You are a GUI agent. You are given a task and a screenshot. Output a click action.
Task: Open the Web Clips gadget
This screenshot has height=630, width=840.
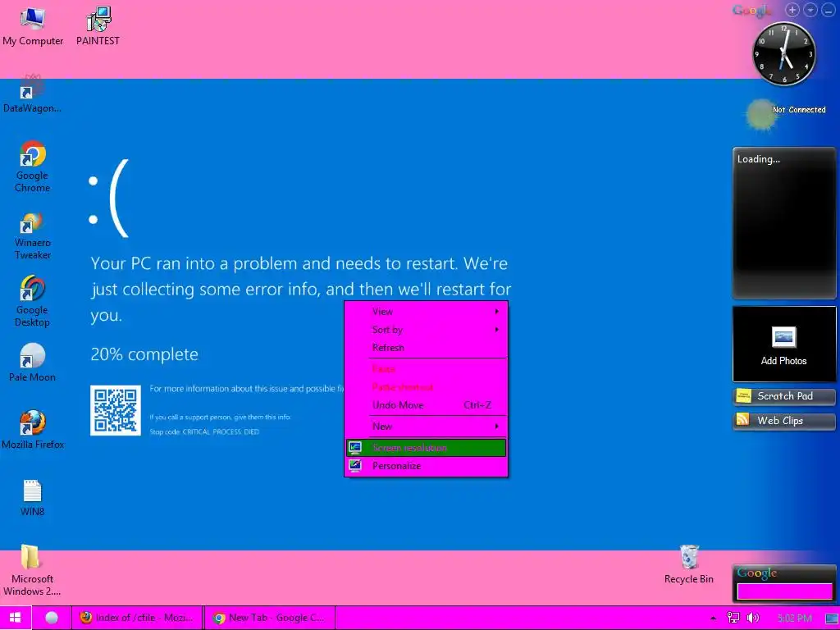[783, 421]
